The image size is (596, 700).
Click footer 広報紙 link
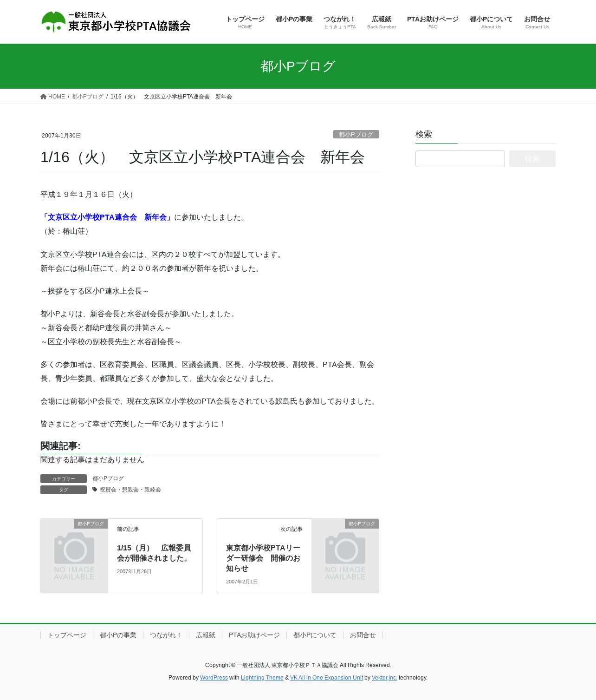[x=206, y=635]
